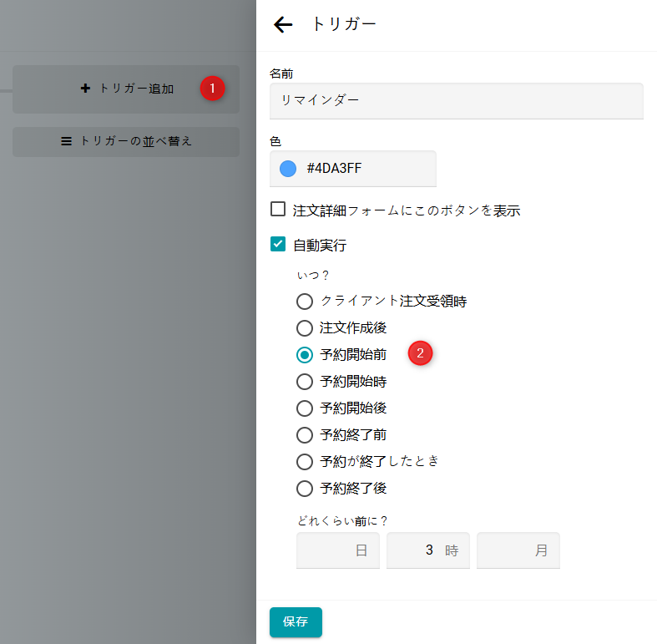Click the reorder icon on トリガーの並べ替え

coord(67,141)
